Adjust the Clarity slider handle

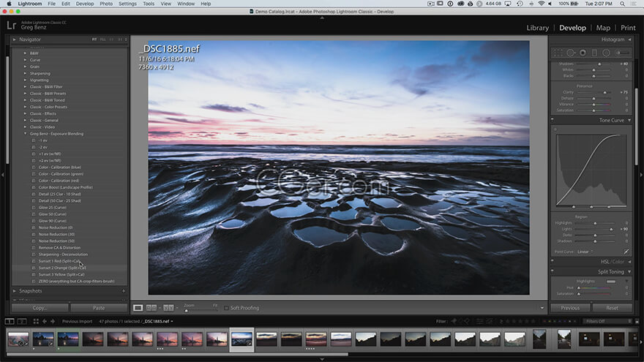click(x=604, y=92)
